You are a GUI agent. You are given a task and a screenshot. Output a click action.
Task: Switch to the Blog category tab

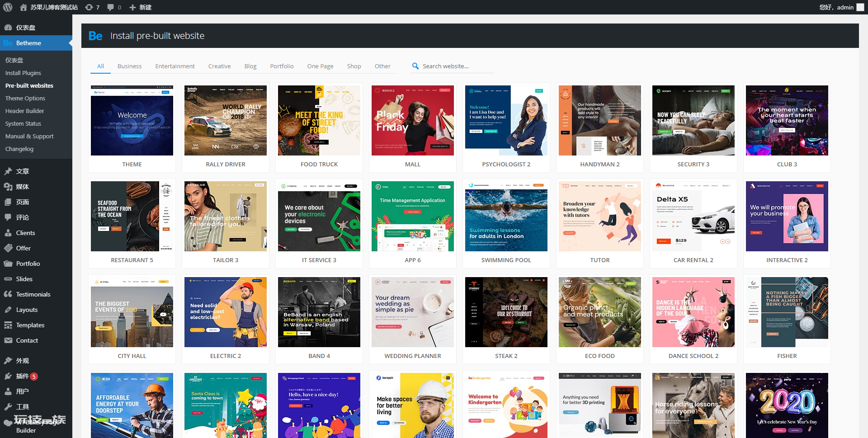click(250, 66)
